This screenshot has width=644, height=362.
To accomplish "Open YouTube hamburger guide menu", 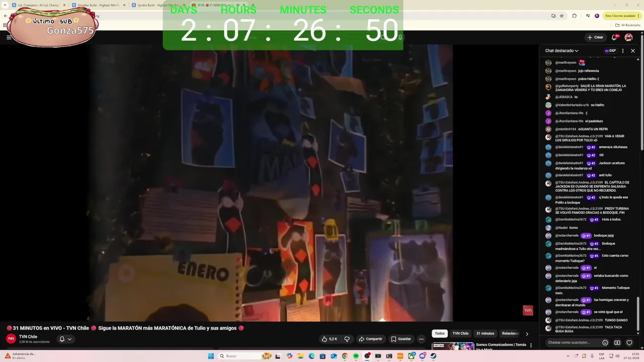I will pyautogui.click(x=9, y=37).
